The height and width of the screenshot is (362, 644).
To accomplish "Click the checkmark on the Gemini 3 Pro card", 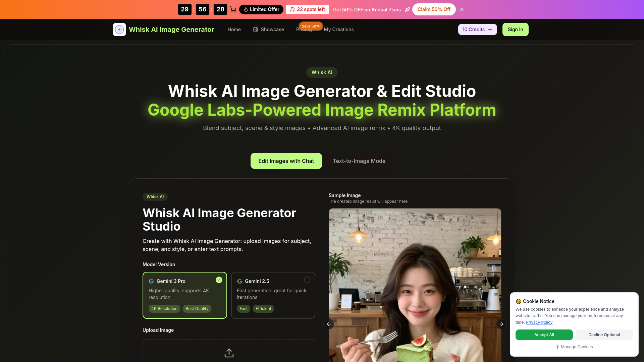I will 219,280.
